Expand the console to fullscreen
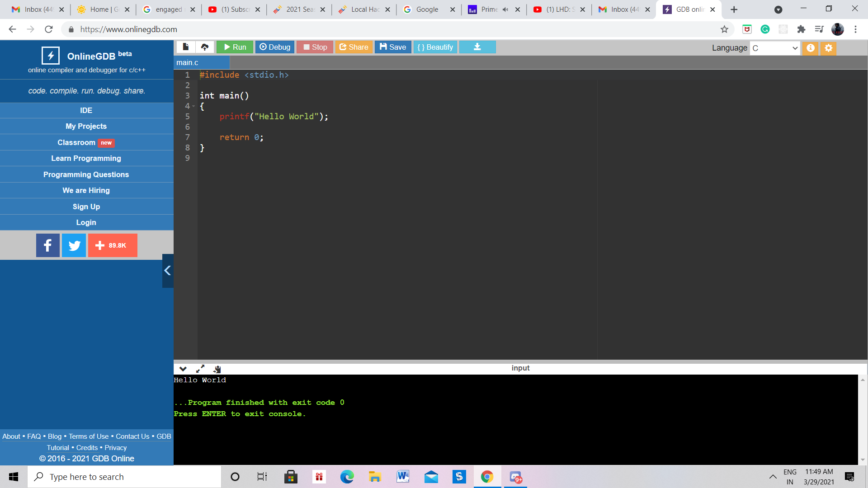This screenshot has height=488, width=868. pos(200,369)
